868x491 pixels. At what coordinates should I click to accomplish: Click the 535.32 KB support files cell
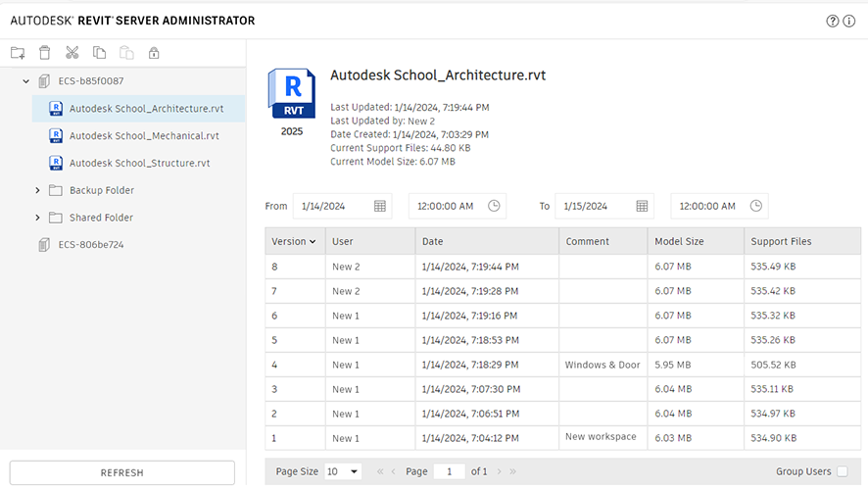[x=802, y=316]
